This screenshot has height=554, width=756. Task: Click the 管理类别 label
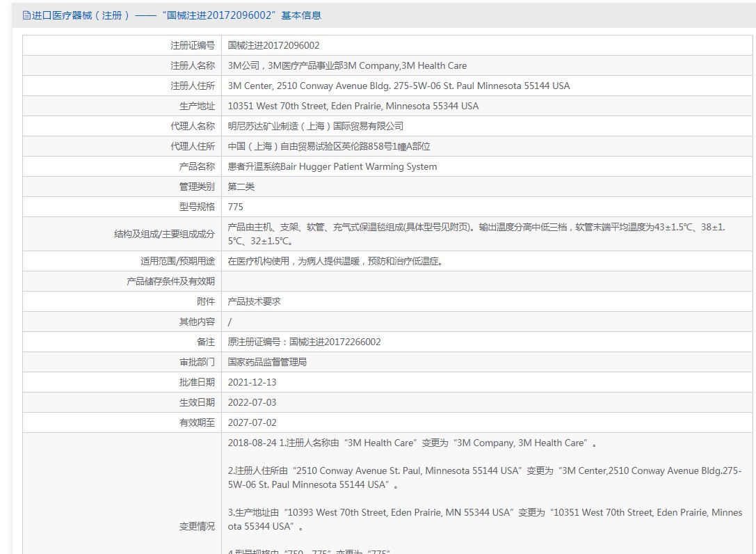tap(197, 187)
